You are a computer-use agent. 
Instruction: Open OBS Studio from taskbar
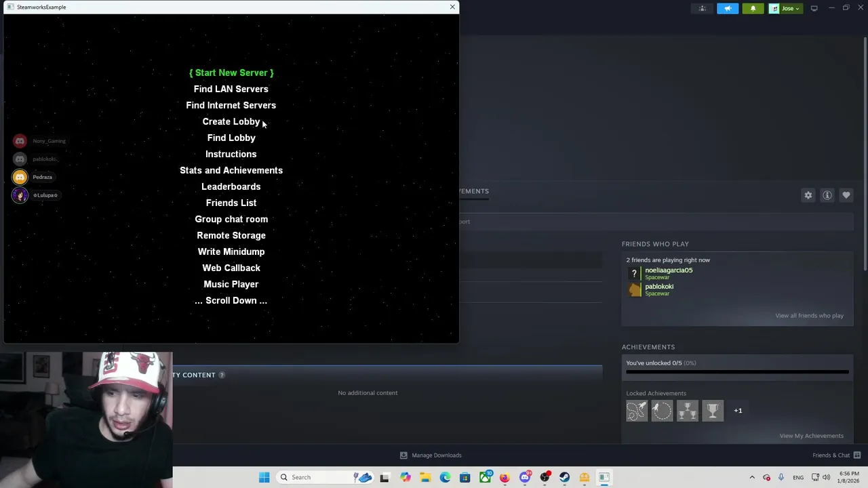[x=545, y=477]
